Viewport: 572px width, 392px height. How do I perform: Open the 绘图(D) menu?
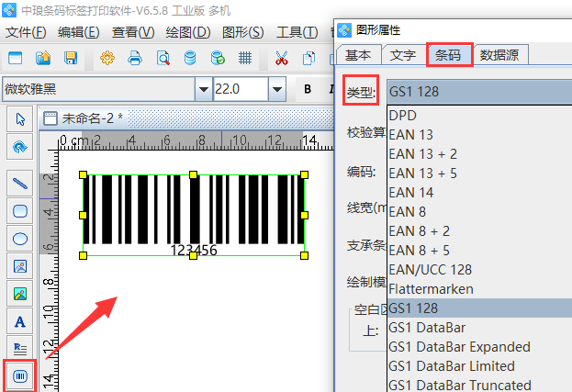click(188, 32)
